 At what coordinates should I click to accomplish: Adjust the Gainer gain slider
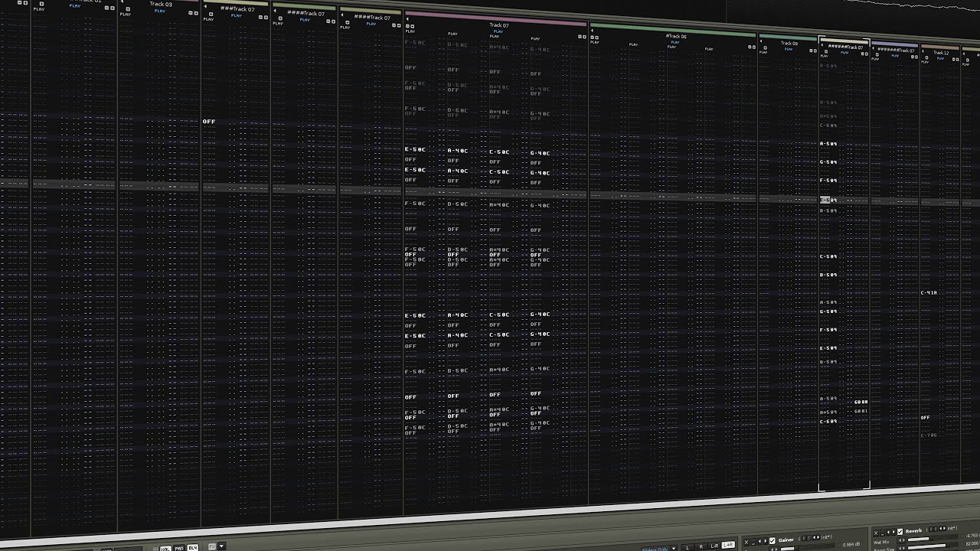(808, 548)
